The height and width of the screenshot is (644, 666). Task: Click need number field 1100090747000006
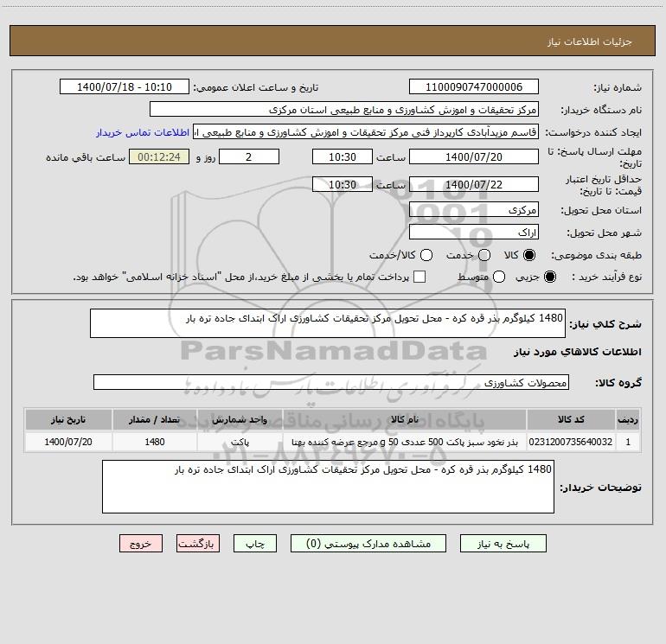point(474,86)
